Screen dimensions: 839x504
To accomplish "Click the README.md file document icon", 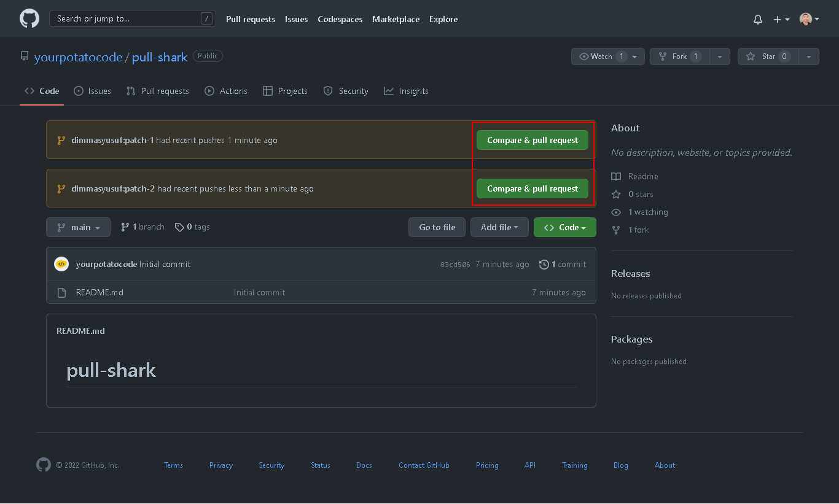I will 61,293.
